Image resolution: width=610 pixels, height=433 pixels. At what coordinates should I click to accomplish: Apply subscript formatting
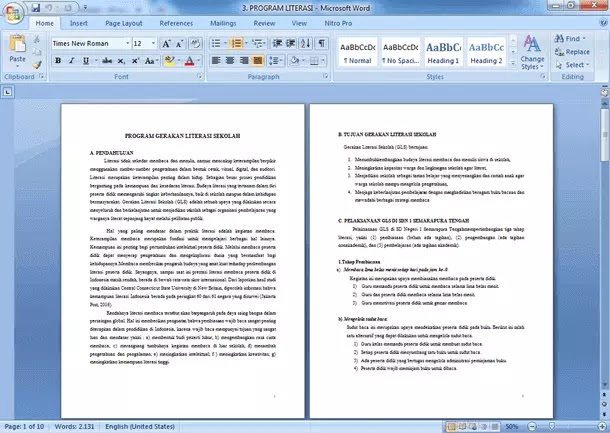121,61
